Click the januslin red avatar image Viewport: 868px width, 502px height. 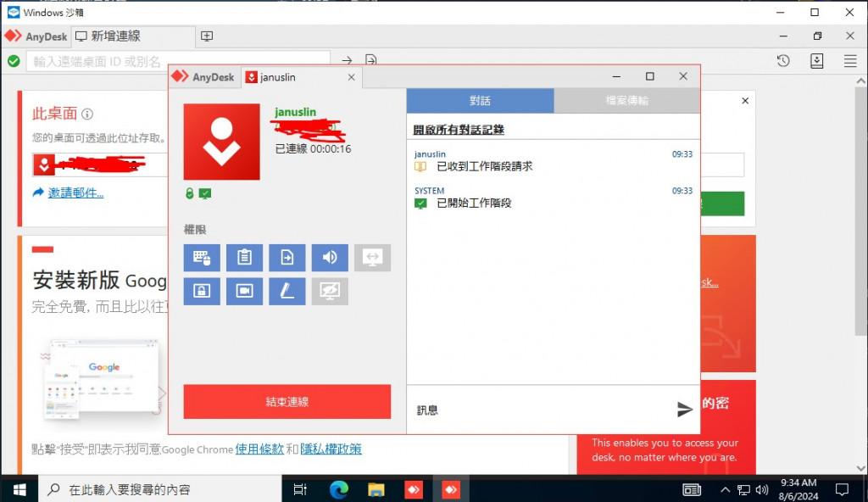[x=221, y=142]
